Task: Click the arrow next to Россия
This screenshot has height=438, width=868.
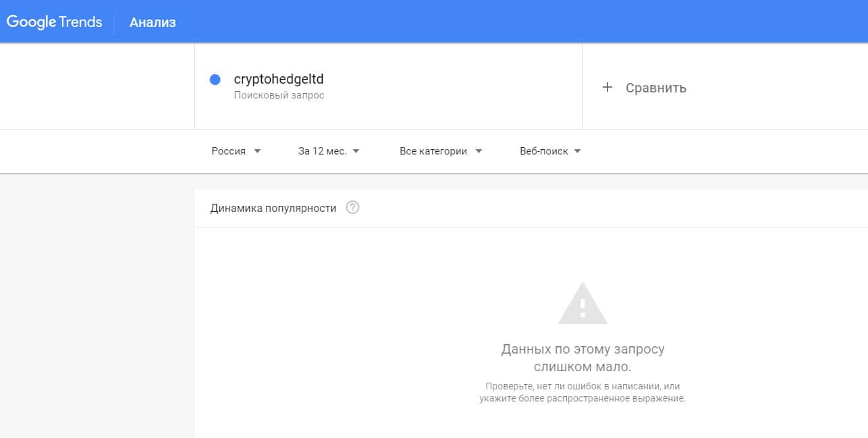Action: (257, 151)
